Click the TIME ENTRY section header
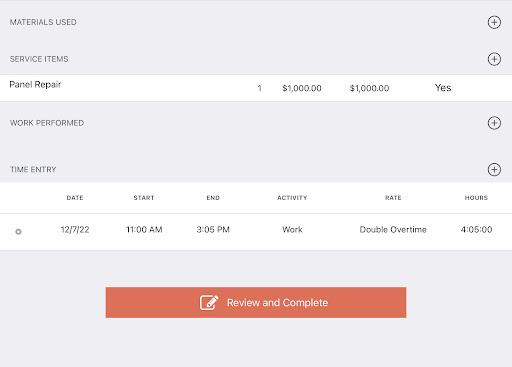Image resolution: width=512 pixels, height=367 pixels. click(x=33, y=170)
